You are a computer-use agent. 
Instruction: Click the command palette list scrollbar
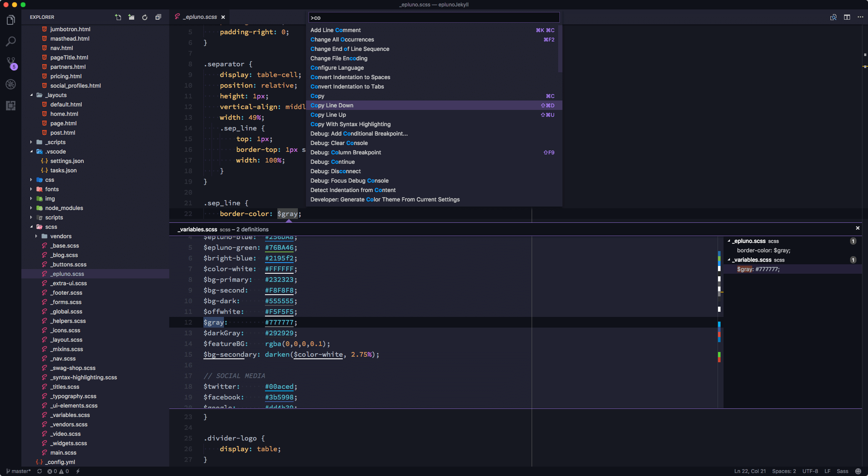click(560, 49)
